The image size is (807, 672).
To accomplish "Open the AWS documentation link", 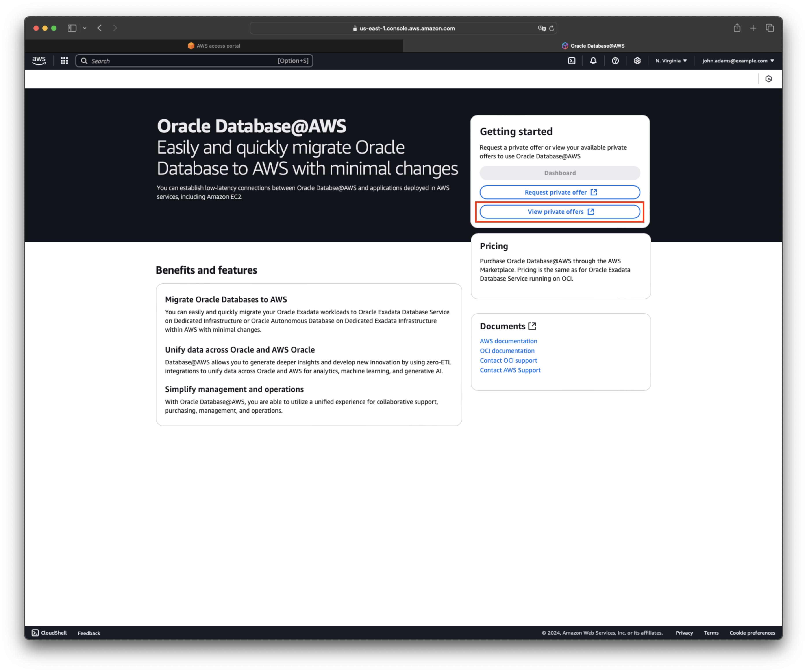I will 508,341.
